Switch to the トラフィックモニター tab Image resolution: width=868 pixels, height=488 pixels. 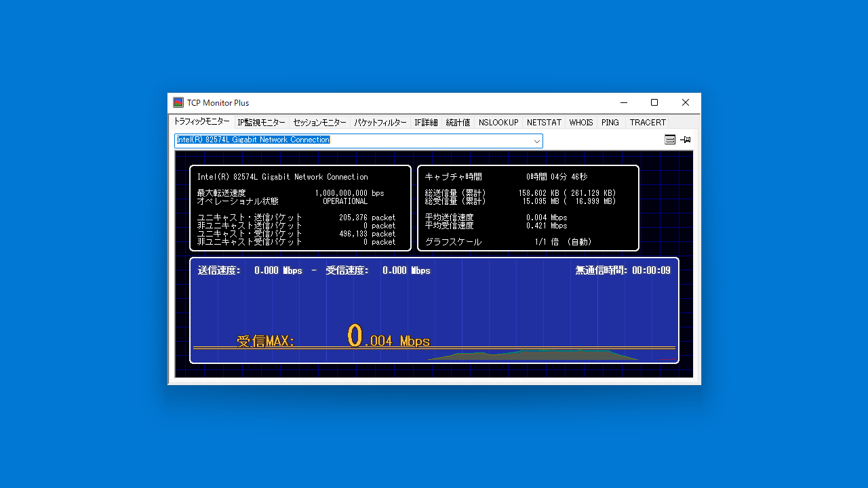click(201, 122)
